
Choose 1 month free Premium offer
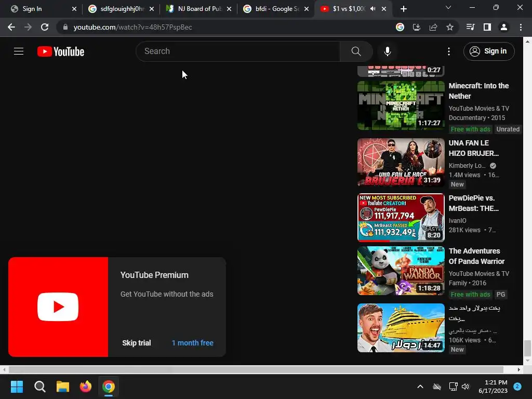[192, 343]
